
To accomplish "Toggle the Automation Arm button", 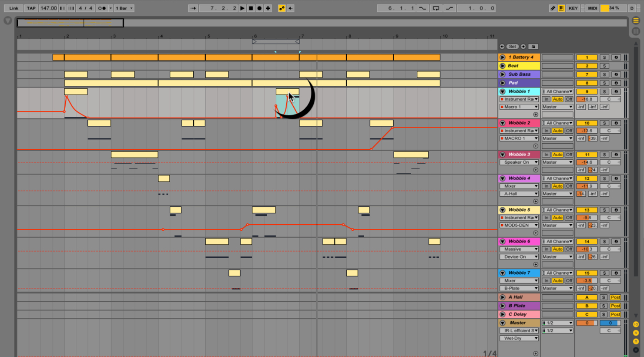I will coord(282,8).
